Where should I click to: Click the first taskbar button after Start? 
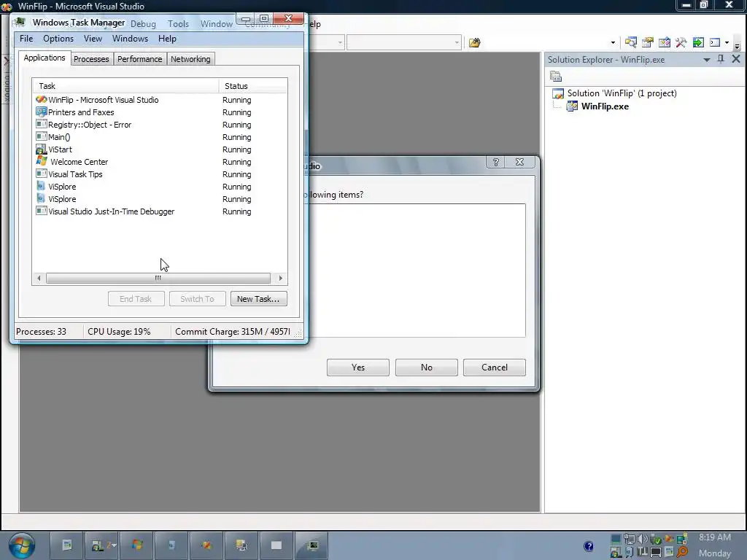click(x=66, y=545)
